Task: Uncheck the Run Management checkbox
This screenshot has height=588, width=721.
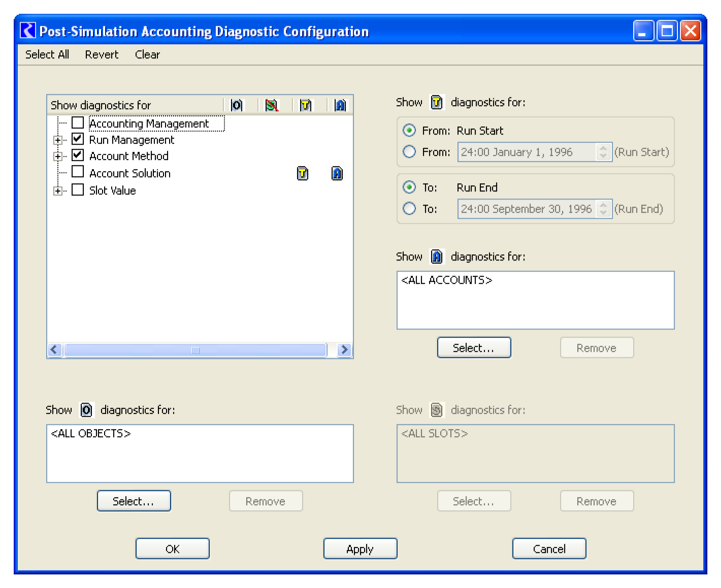Action: [78, 139]
